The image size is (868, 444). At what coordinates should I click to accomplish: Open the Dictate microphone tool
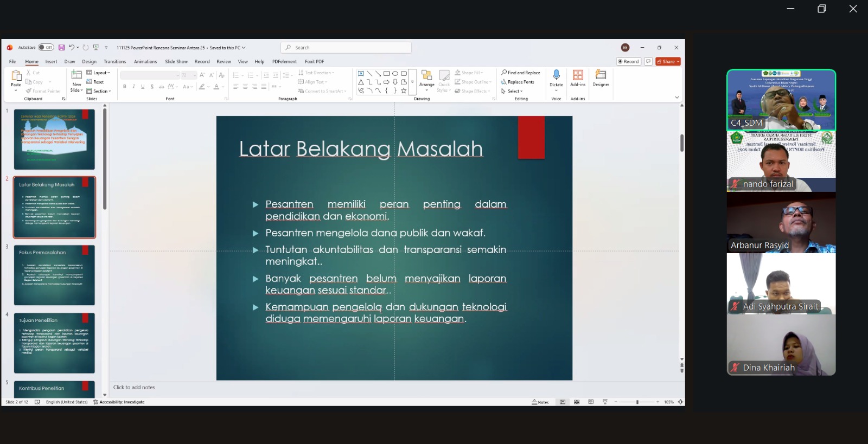tap(556, 78)
